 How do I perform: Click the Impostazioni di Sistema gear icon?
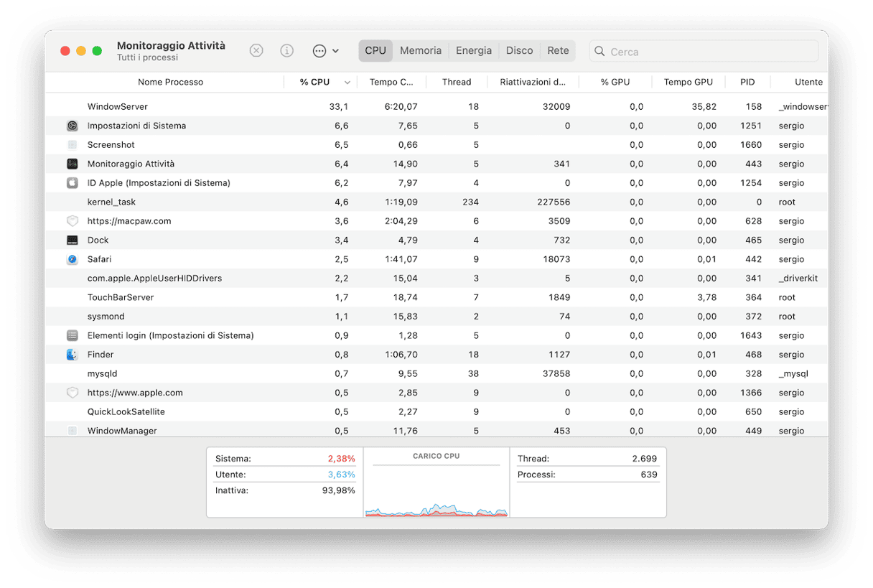tap(73, 126)
